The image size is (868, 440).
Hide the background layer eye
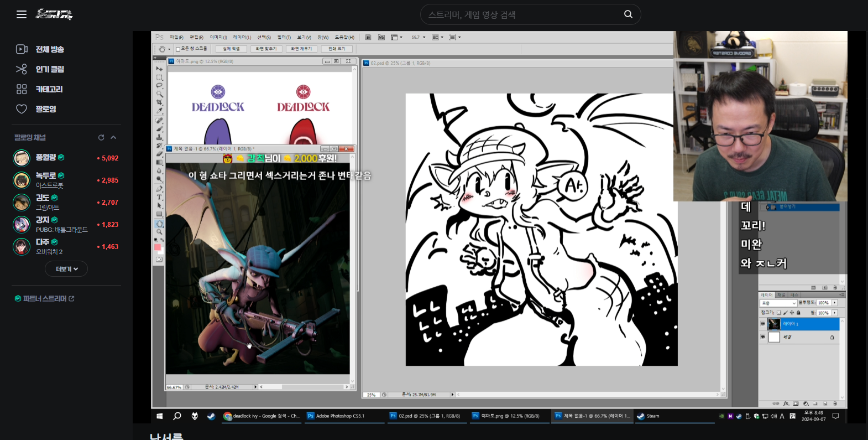tap(763, 337)
